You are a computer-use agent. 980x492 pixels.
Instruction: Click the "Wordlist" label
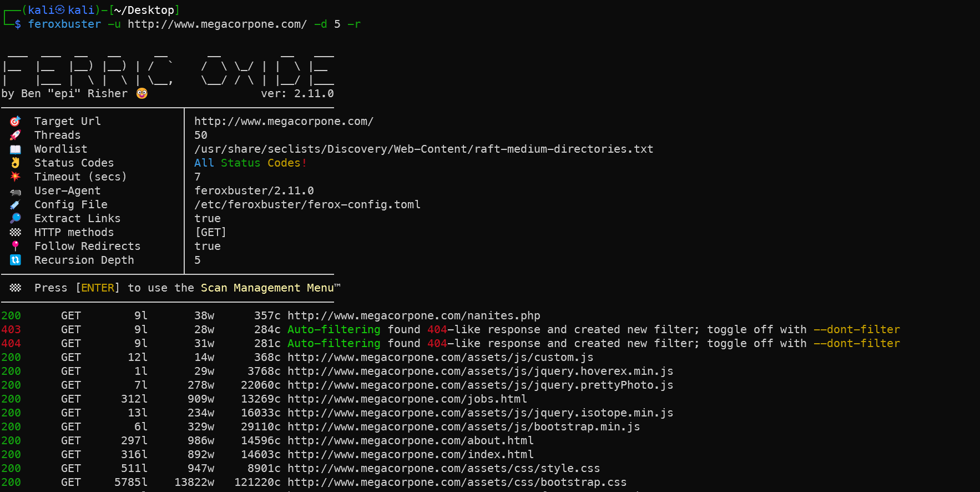(x=61, y=149)
